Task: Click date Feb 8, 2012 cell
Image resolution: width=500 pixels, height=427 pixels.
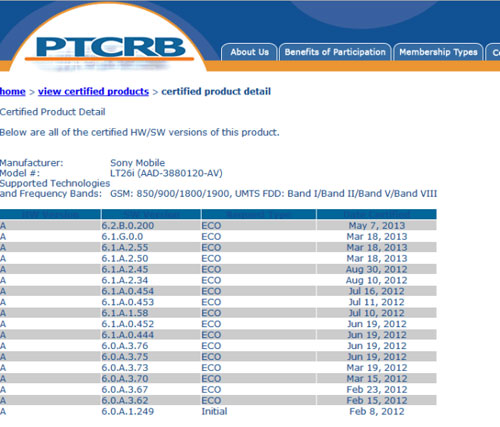Action: [x=377, y=411]
